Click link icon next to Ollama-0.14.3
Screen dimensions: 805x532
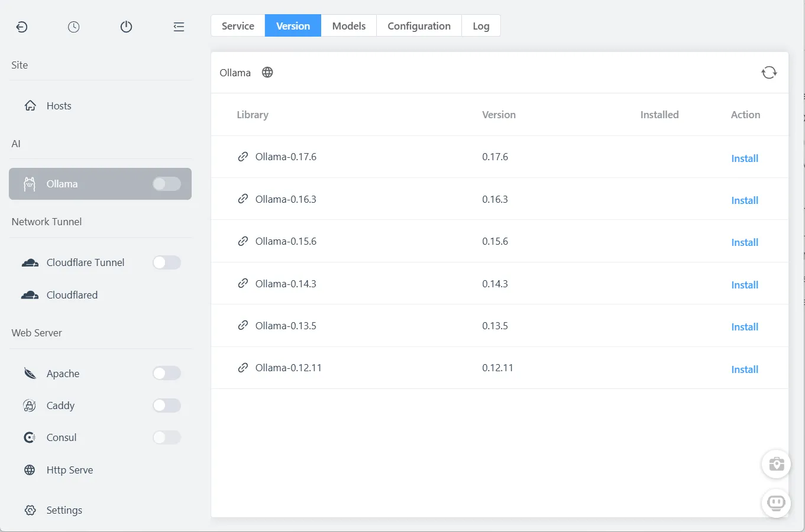tap(243, 284)
